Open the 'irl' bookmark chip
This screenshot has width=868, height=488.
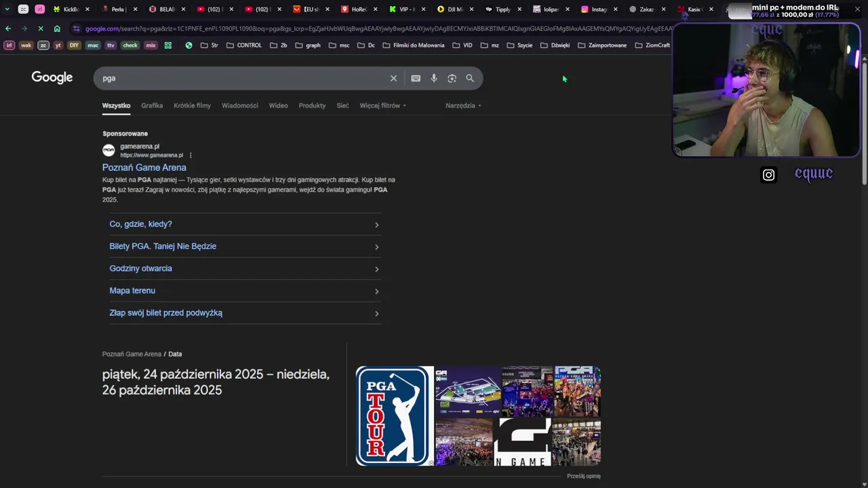tap(9, 45)
